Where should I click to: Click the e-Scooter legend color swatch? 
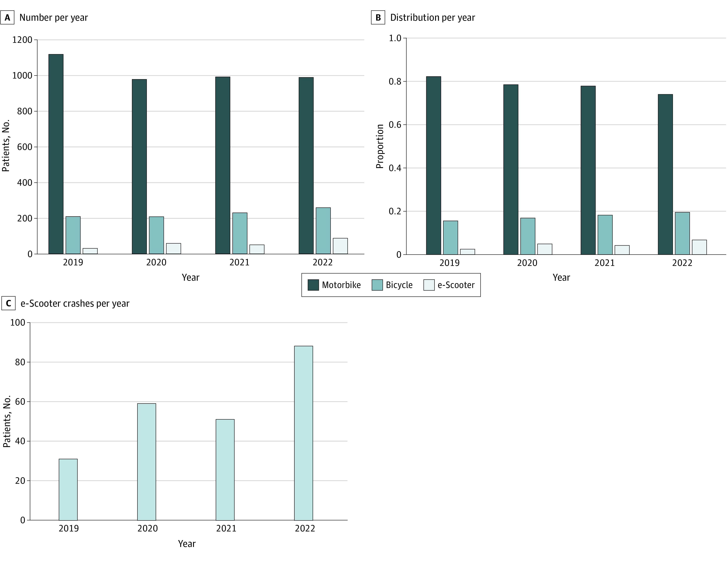(429, 285)
